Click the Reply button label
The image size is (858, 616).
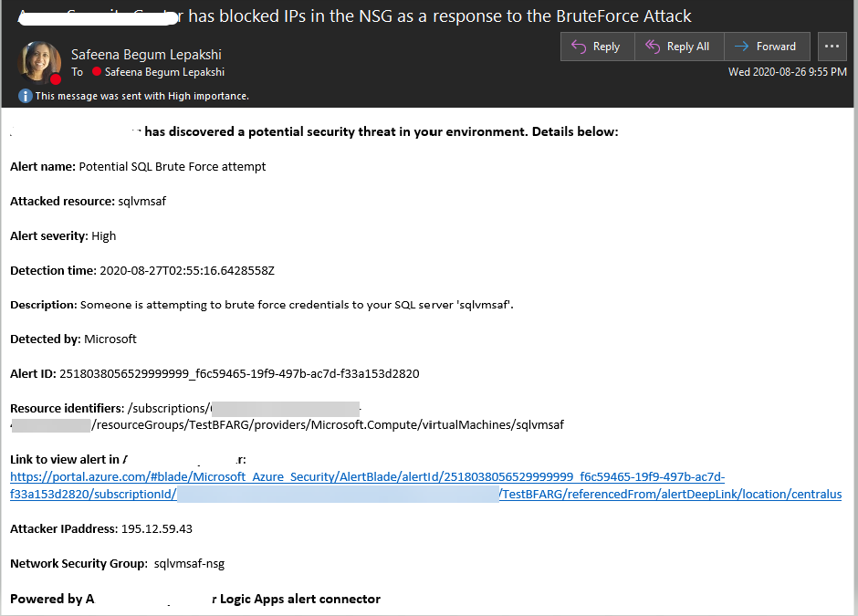click(x=606, y=47)
